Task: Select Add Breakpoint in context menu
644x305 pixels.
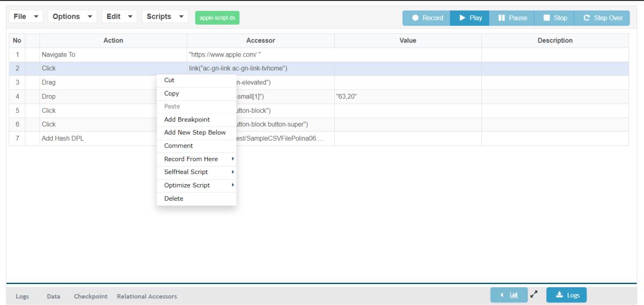Action: [196, 119]
